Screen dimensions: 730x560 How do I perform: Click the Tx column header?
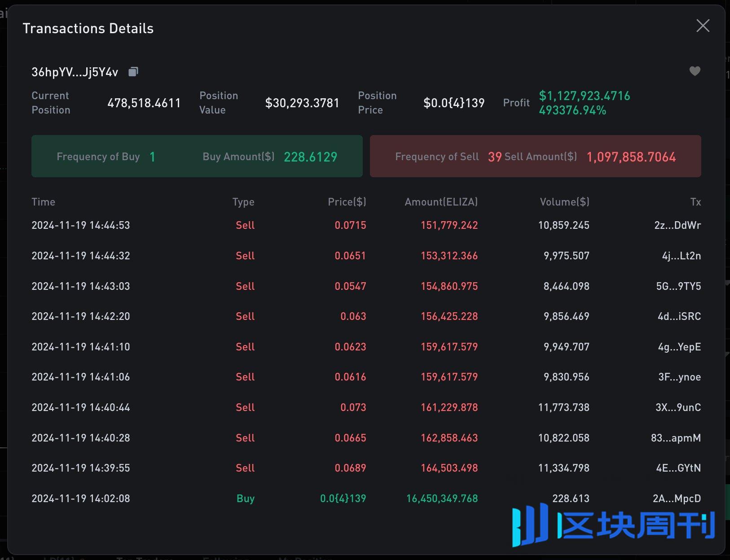pyautogui.click(x=695, y=202)
